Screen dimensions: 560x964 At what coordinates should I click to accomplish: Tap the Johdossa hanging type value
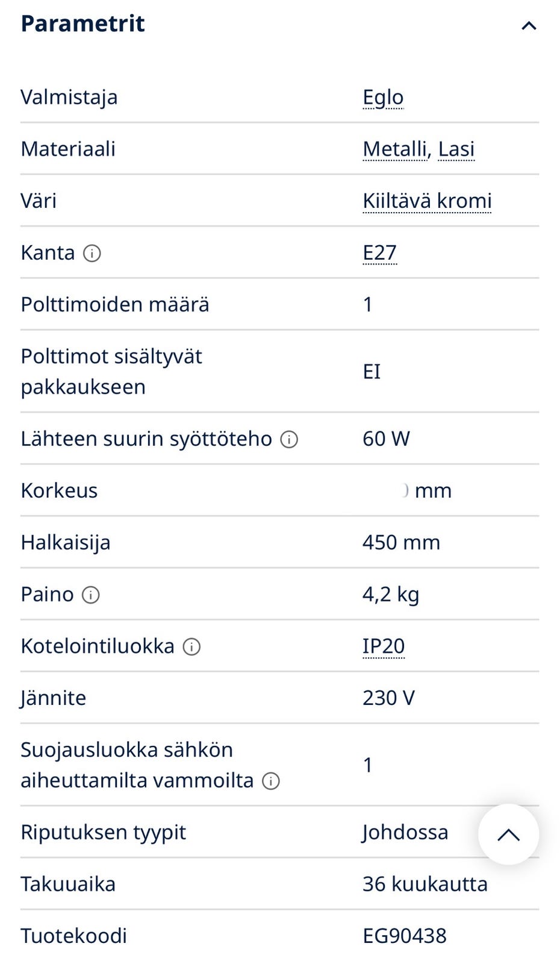[405, 832]
